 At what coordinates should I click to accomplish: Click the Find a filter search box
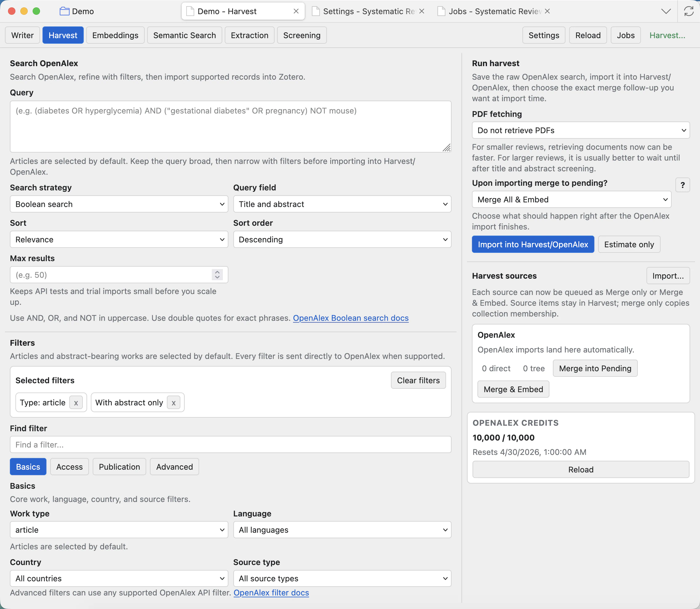230,444
